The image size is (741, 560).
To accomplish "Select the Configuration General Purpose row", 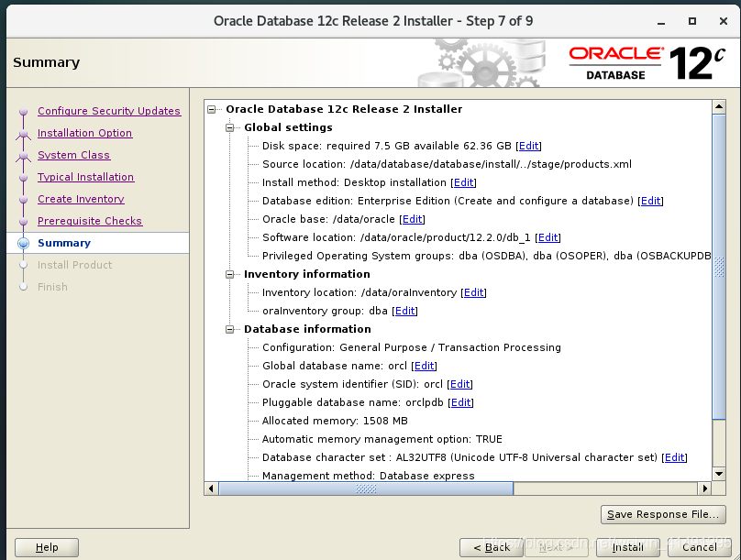I will pos(412,347).
